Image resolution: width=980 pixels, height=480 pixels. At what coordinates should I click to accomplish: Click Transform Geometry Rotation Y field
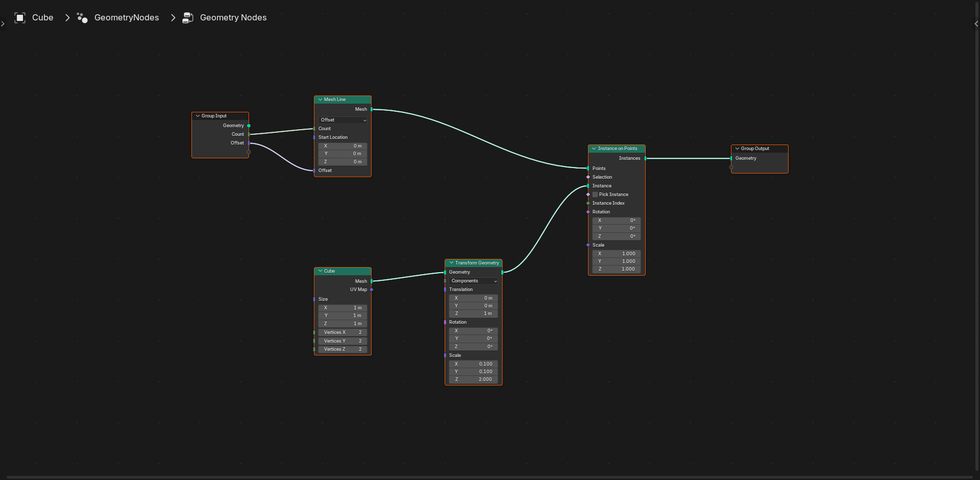click(x=474, y=339)
